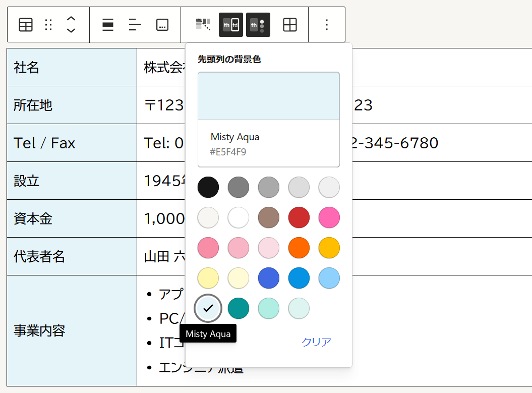The image size is (532, 393).
Task: Select the pale pink swatch in the third row
Action: pyautogui.click(x=268, y=248)
